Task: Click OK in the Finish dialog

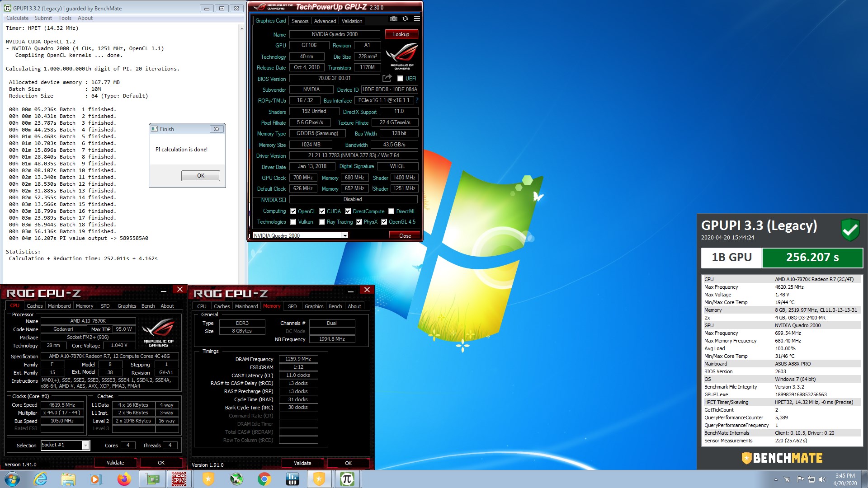Action: (x=201, y=176)
